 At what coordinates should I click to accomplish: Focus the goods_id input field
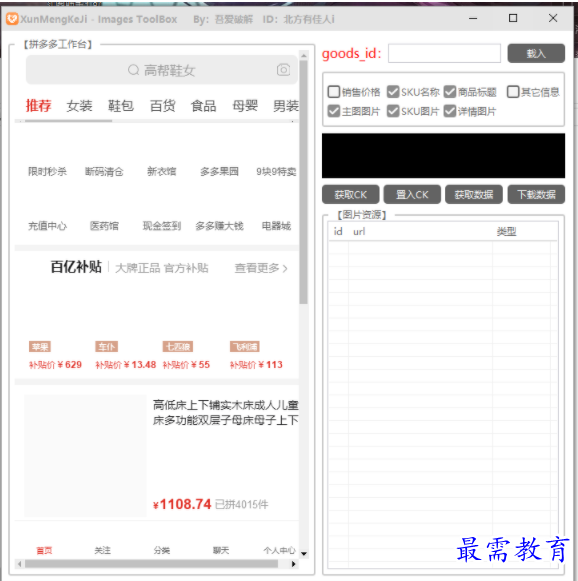[444, 53]
